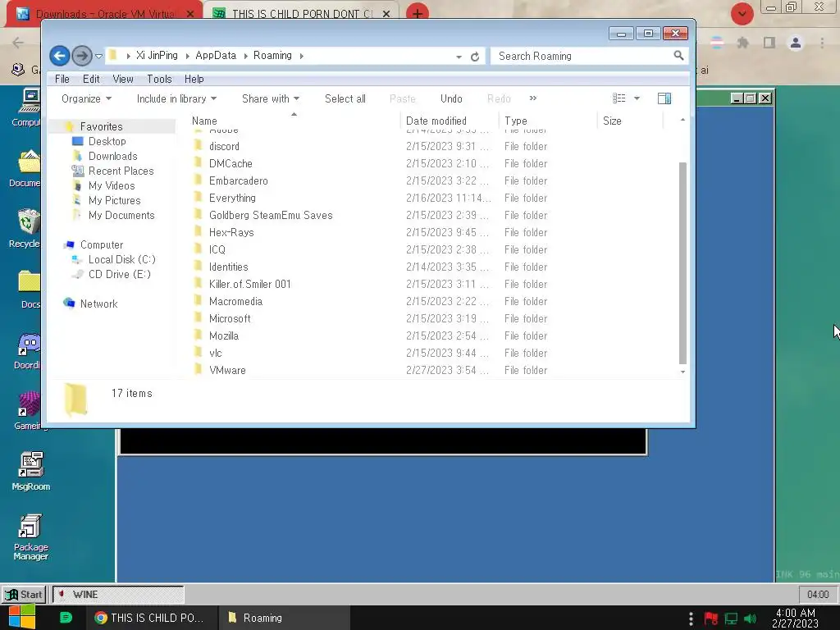Click the Explorer back arrow button
840x630 pixels.
pos(59,56)
